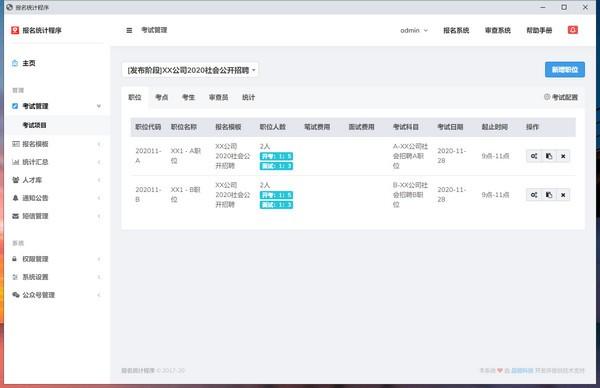The width and height of the screenshot is (600, 388).
Task: Expand the 权限管理 menu chevron
Action: pos(99,259)
